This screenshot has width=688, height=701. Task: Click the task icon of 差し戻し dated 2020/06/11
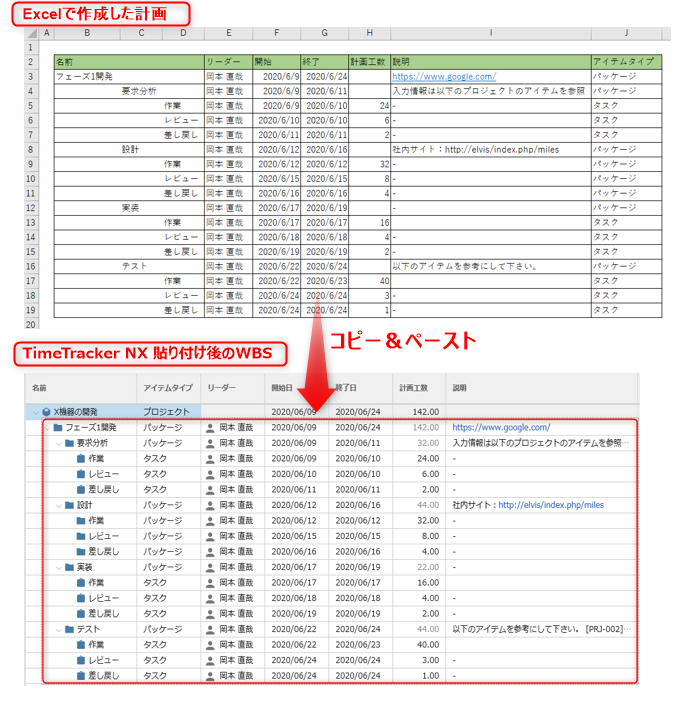(x=81, y=490)
